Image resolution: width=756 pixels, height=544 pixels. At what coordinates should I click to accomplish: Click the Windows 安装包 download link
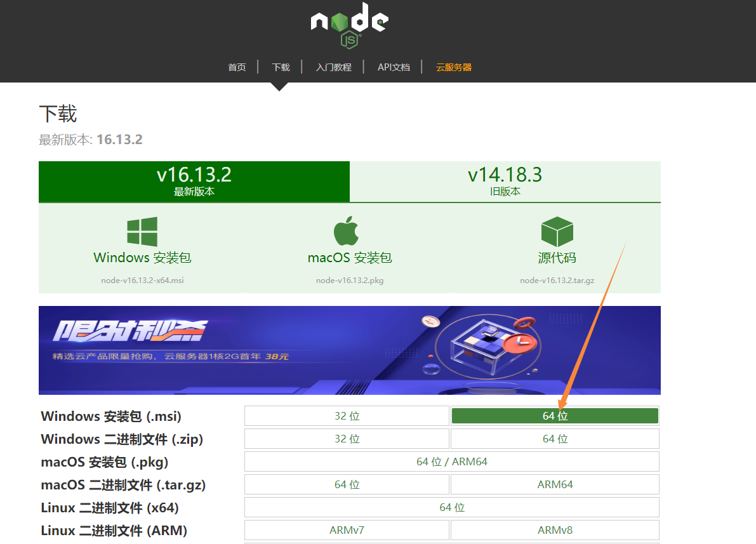142,258
